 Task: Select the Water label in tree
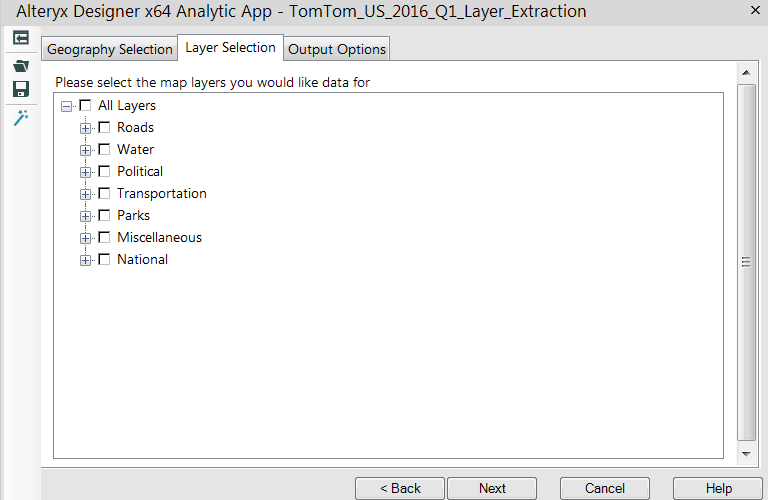coord(136,149)
